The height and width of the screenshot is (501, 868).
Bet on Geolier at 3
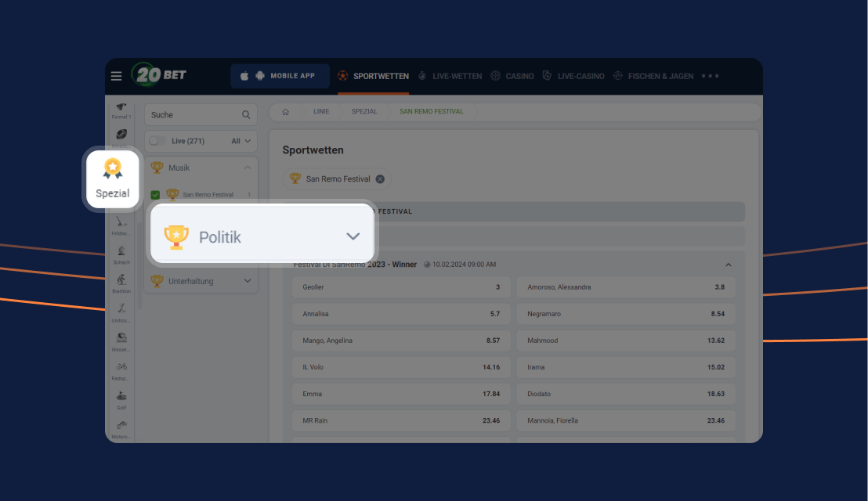click(x=401, y=287)
